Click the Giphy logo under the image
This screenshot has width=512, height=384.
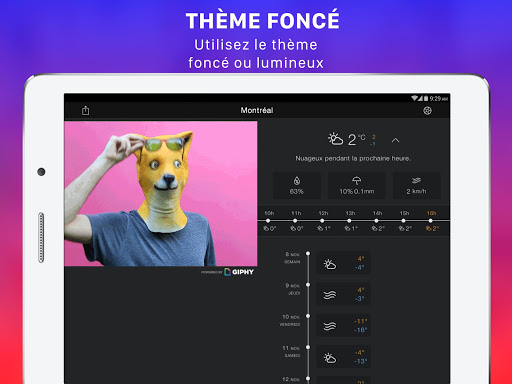239,272
